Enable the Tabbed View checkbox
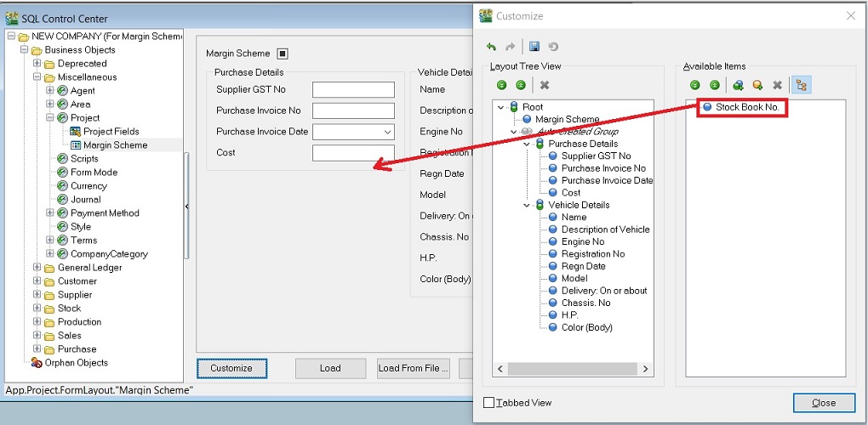Viewport: 868px width, 425px height. 488,403
